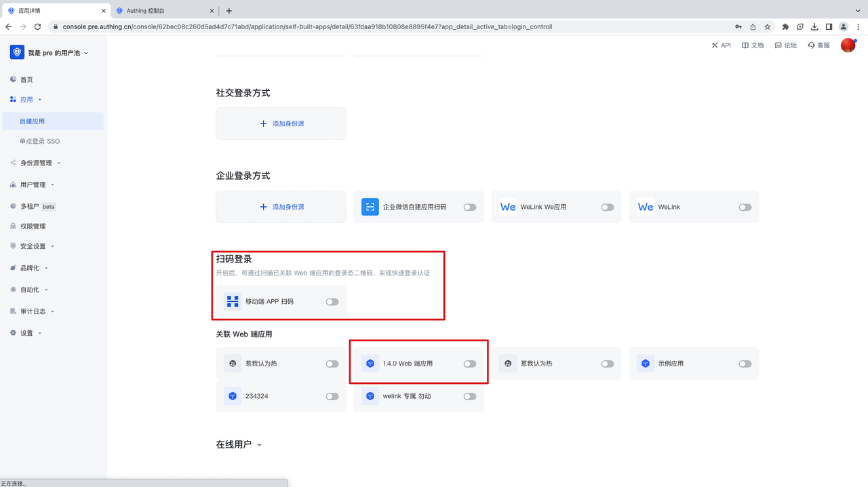Enable the 移动端 APP 扫码 toggle
Image resolution: width=868 pixels, height=487 pixels.
click(332, 302)
